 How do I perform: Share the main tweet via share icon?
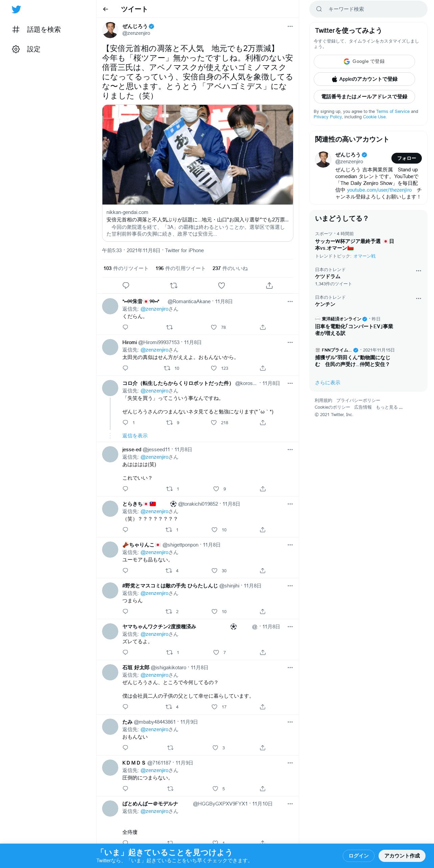pos(269,286)
